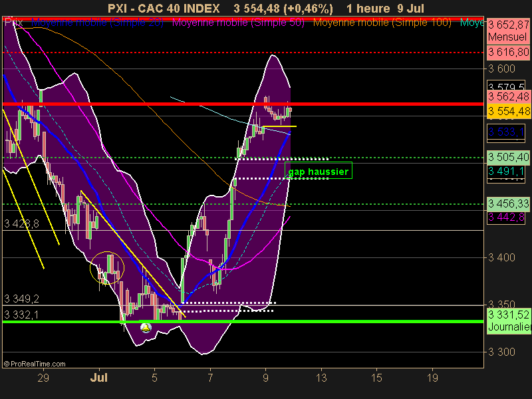
Task: Click the '13' date on time axis
Action: pos(321,378)
